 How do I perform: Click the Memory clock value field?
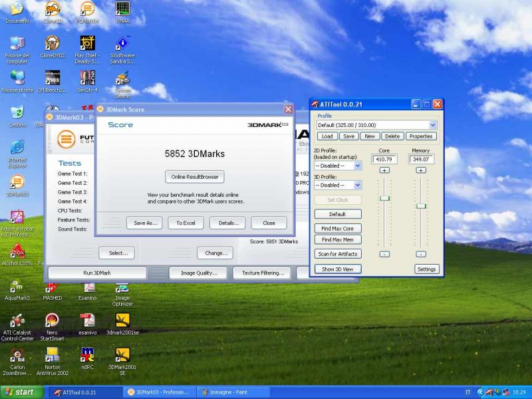point(421,159)
